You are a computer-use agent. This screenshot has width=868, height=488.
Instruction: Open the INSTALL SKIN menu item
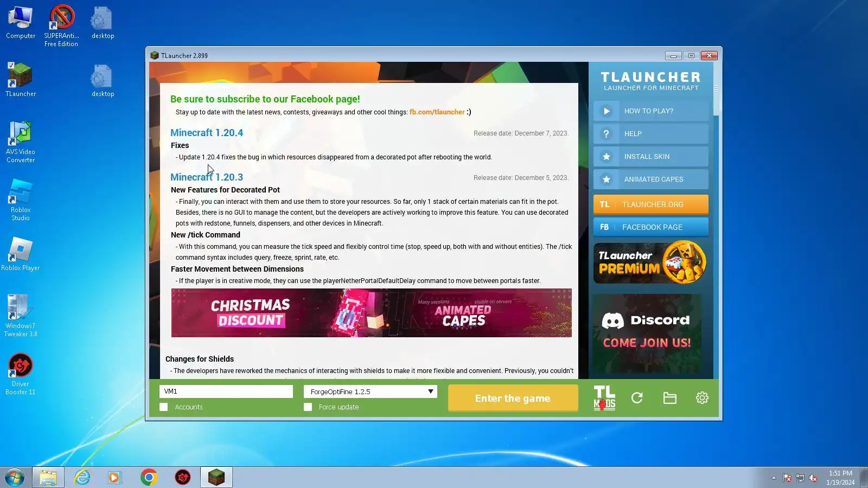[651, 157]
